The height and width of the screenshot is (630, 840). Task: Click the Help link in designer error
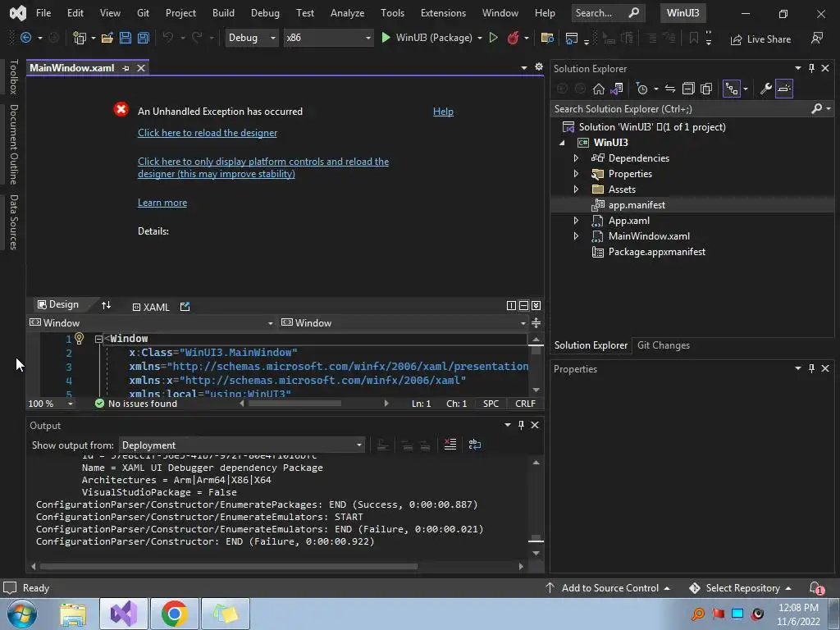coord(443,112)
